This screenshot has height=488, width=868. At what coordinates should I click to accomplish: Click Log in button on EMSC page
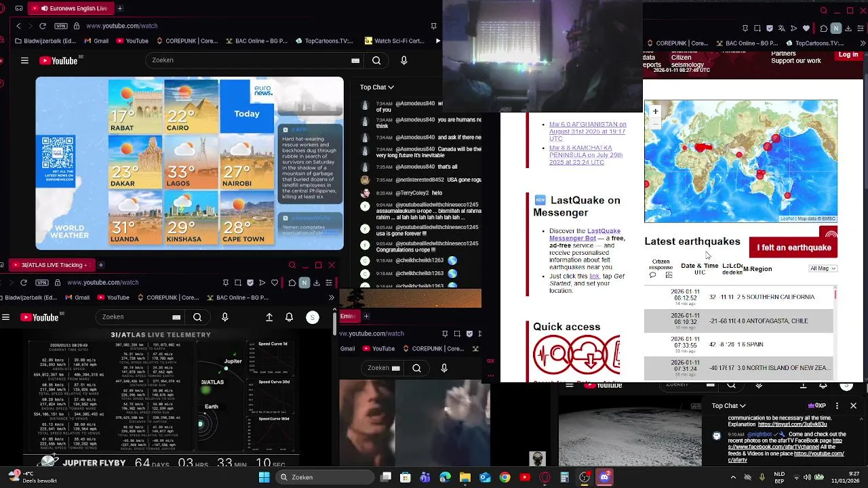(x=848, y=55)
